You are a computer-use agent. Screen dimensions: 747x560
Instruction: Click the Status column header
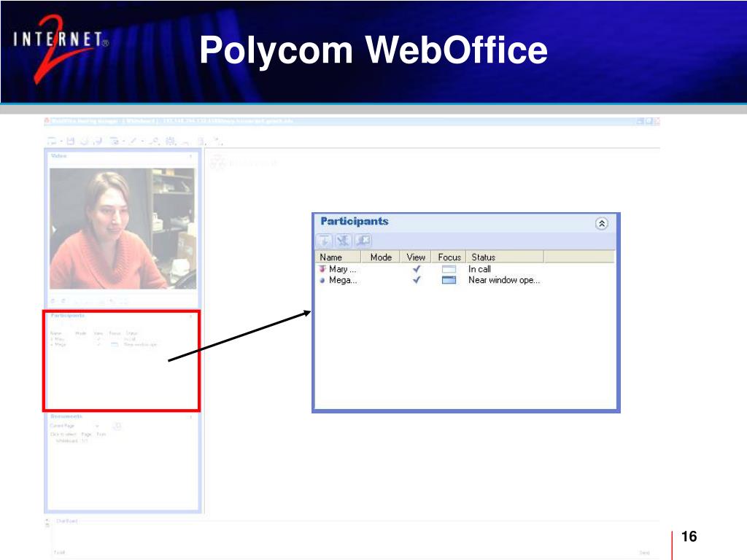click(505, 257)
